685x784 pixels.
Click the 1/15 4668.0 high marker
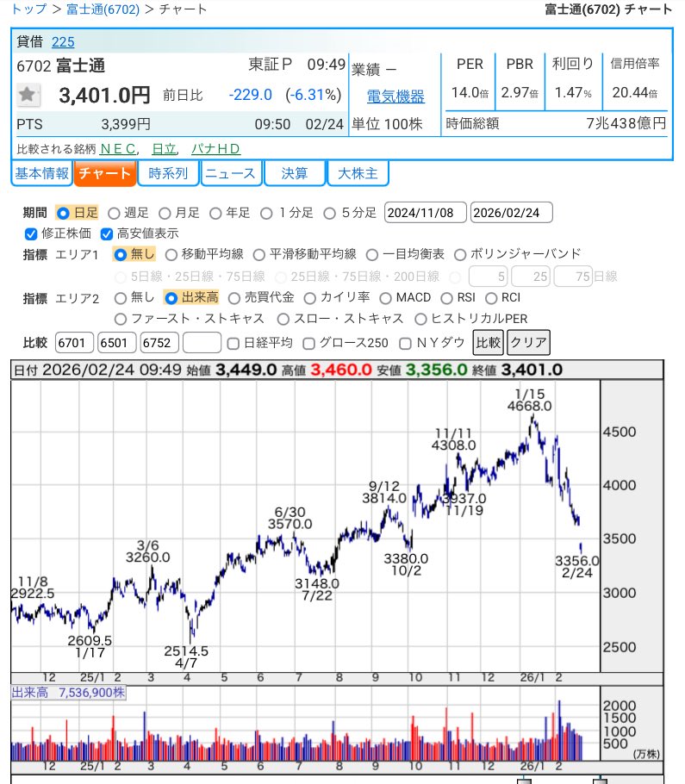pyautogui.click(x=530, y=400)
